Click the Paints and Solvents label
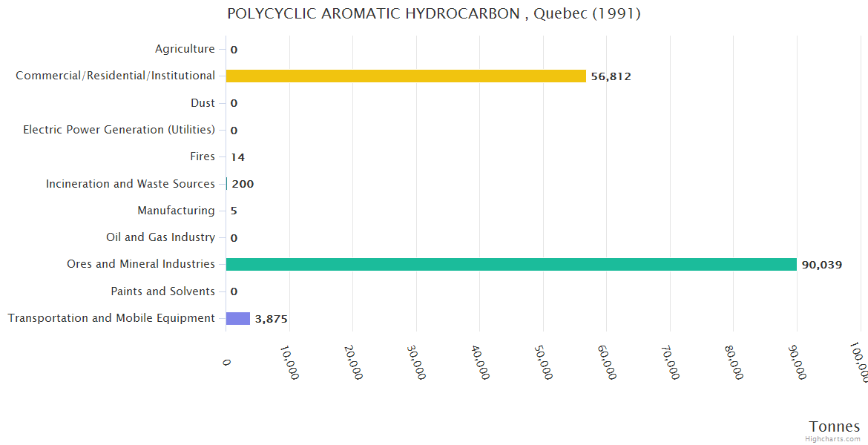 tap(162, 291)
